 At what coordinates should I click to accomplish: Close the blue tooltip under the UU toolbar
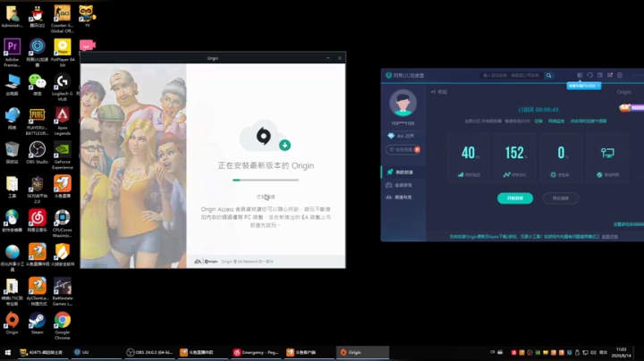click(x=598, y=86)
